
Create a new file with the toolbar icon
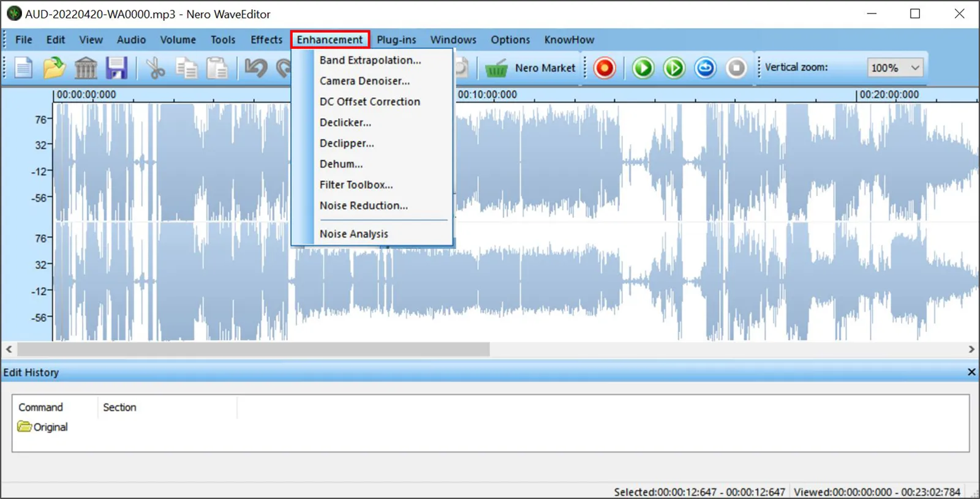tap(23, 68)
